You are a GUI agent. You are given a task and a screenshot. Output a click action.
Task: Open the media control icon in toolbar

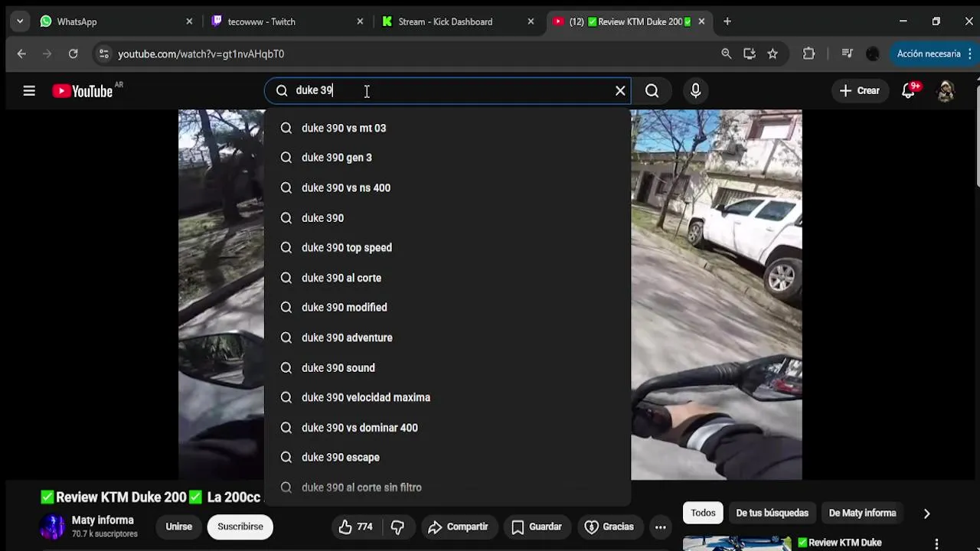(847, 54)
